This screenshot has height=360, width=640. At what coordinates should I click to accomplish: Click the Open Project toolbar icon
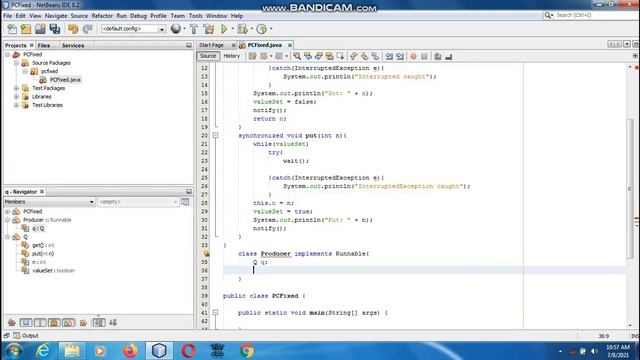(x=40, y=29)
